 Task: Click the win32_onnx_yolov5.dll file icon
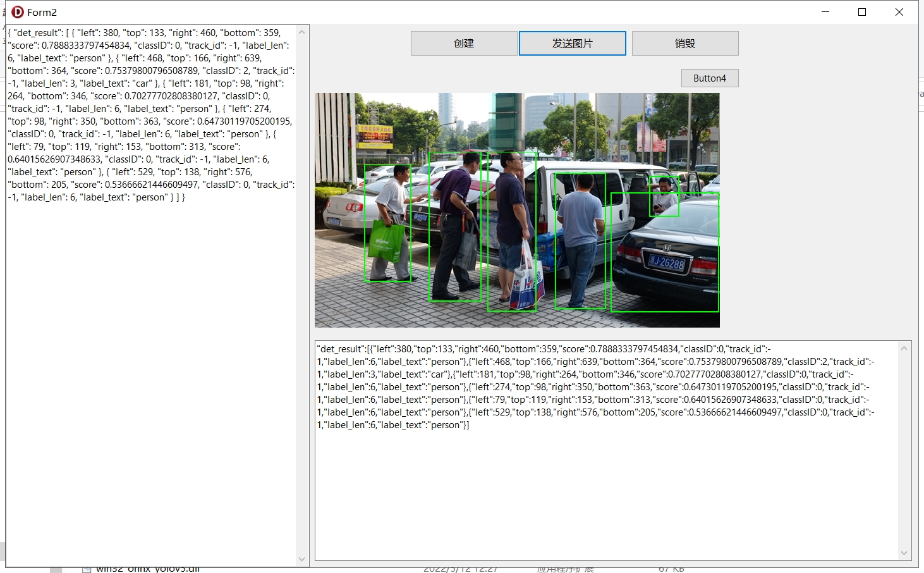tap(87, 568)
